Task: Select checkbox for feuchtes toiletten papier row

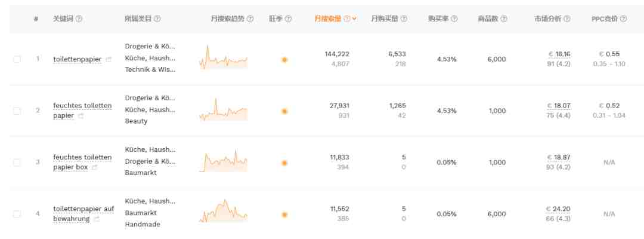Action: click(17, 111)
